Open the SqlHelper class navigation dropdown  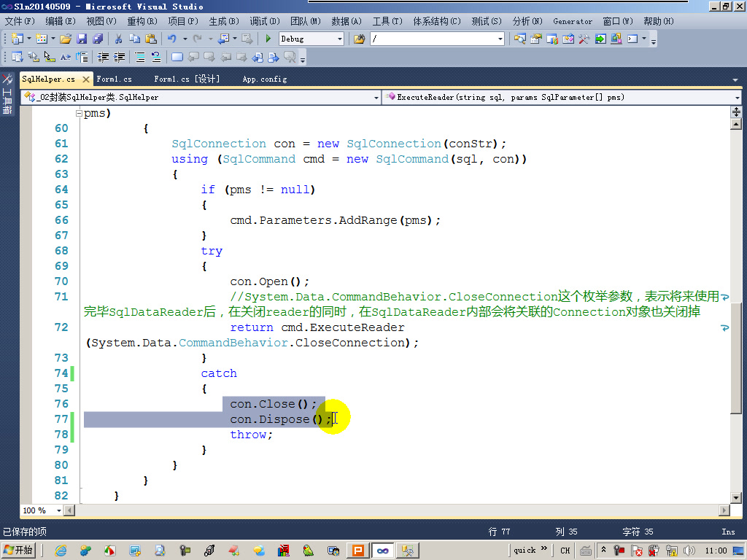pyautogui.click(x=375, y=96)
